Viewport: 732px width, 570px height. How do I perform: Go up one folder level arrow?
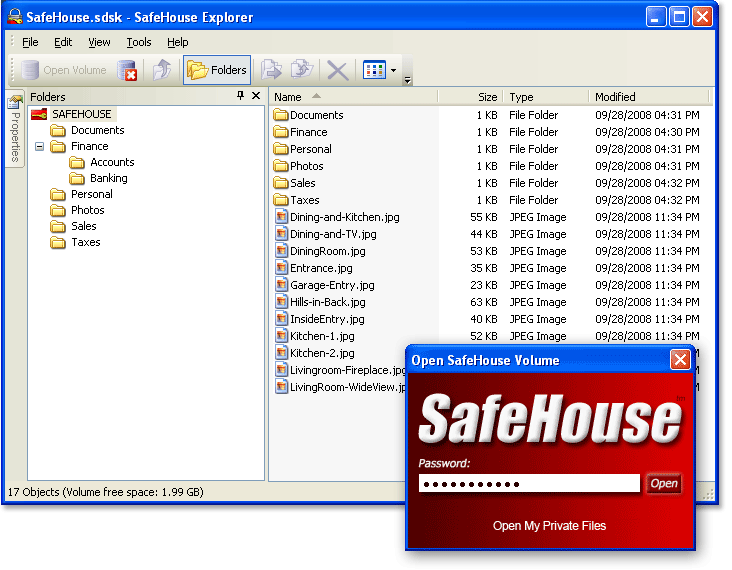(162, 70)
